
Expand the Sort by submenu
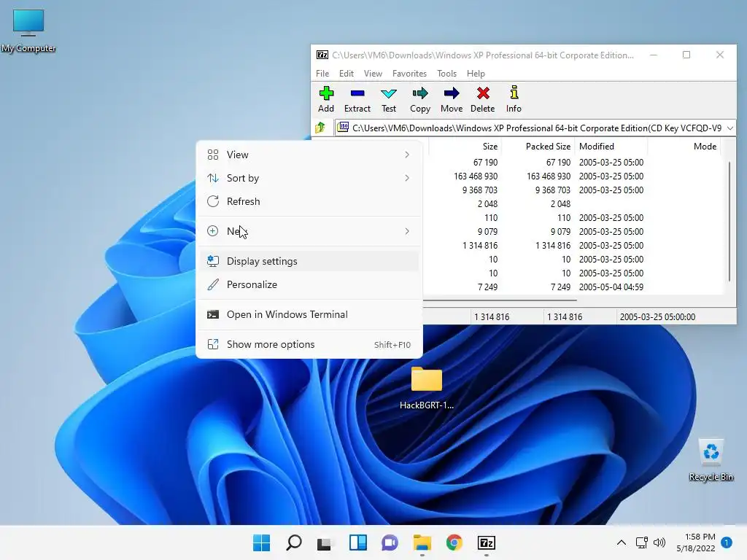(x=309, y=178)
